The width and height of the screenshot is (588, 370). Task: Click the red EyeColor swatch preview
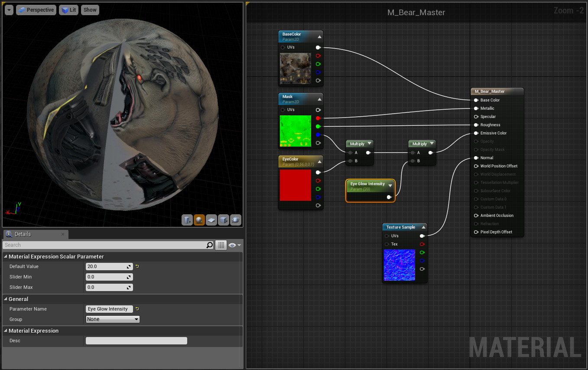tap(296, 185)
